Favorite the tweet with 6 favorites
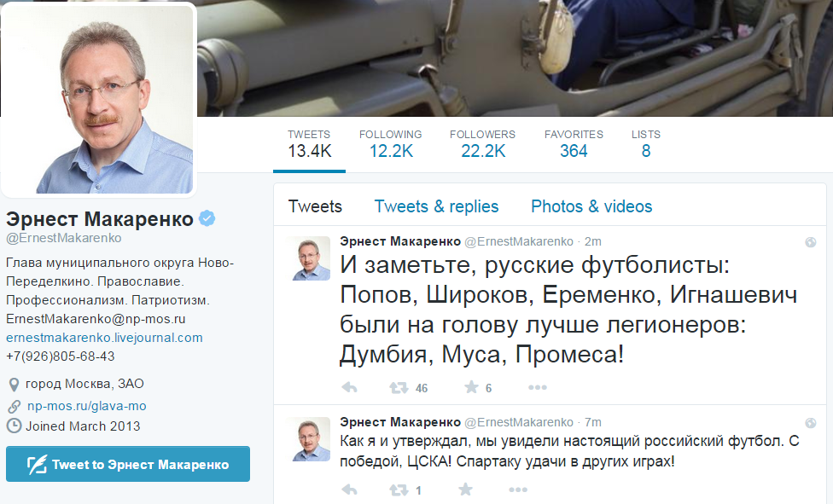 pos(471,387)
